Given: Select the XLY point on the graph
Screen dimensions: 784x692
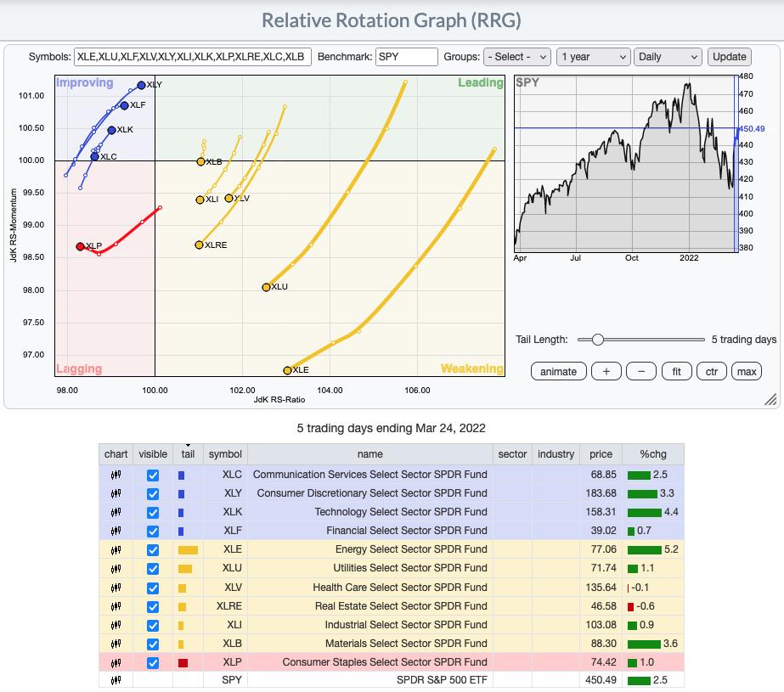Looking at the screenshot, I should coord(142,86).
